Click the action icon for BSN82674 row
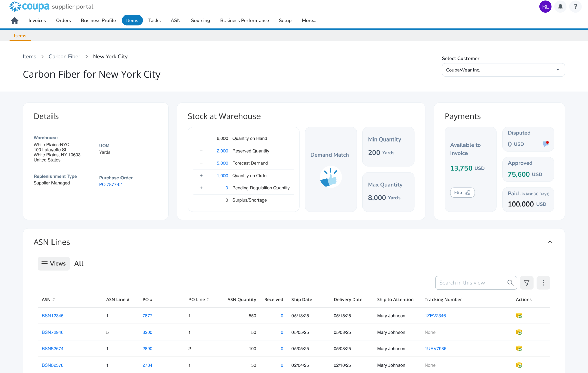Viewport: 588px width, 373px height. pos(519,349)
